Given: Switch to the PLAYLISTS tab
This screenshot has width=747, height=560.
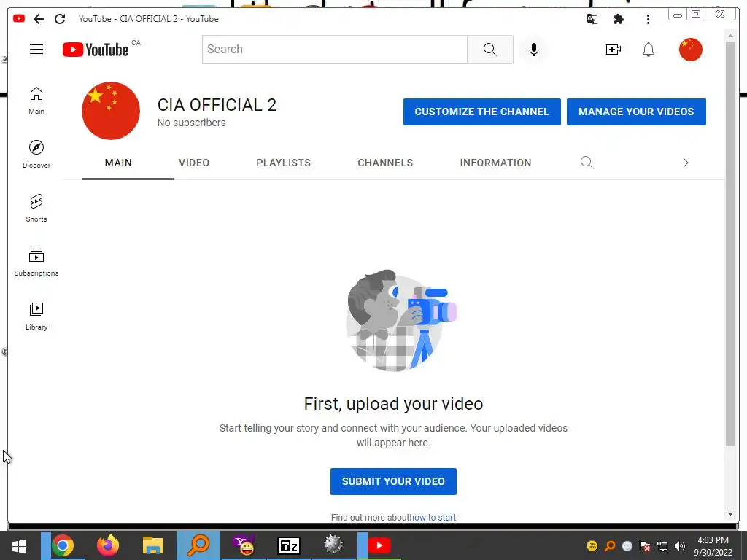Looking at the screenshot, I should coord(284,163).
